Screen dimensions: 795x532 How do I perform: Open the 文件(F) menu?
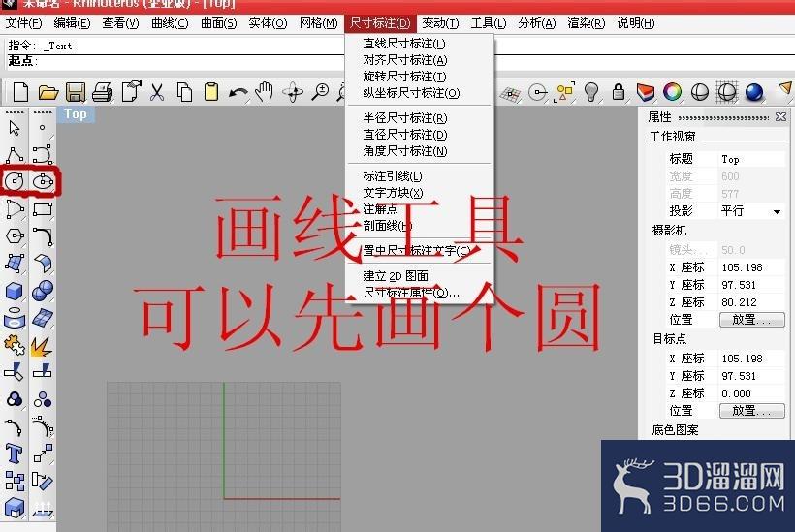(23, 23)
